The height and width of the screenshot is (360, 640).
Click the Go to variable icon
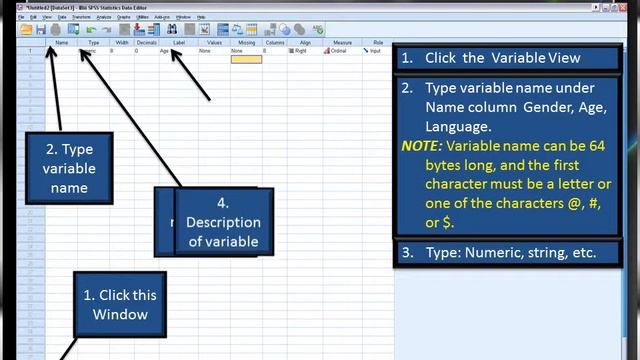(x=139, y=30)
